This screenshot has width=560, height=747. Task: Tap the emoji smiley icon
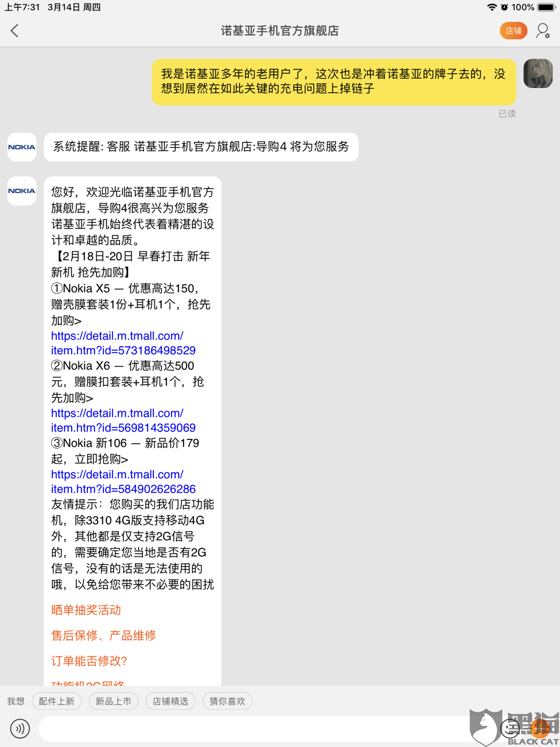(x=510, y=729)
